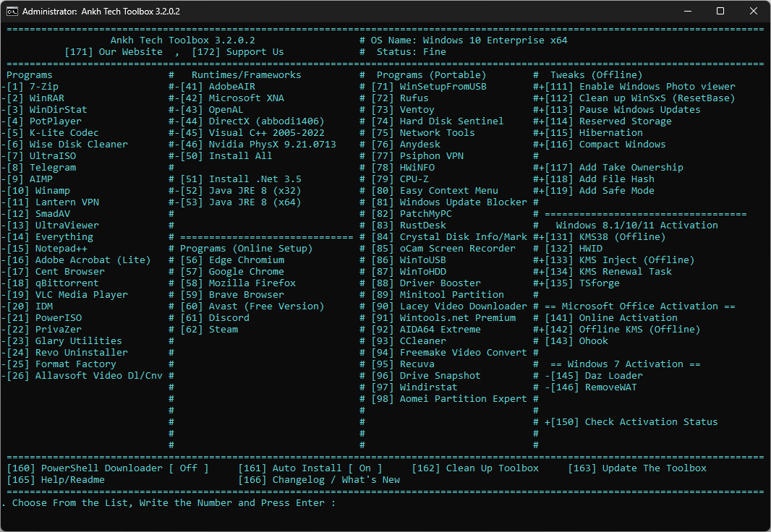
Task: Select the HWiNFO entry
Action: click(x=403, y=168)
